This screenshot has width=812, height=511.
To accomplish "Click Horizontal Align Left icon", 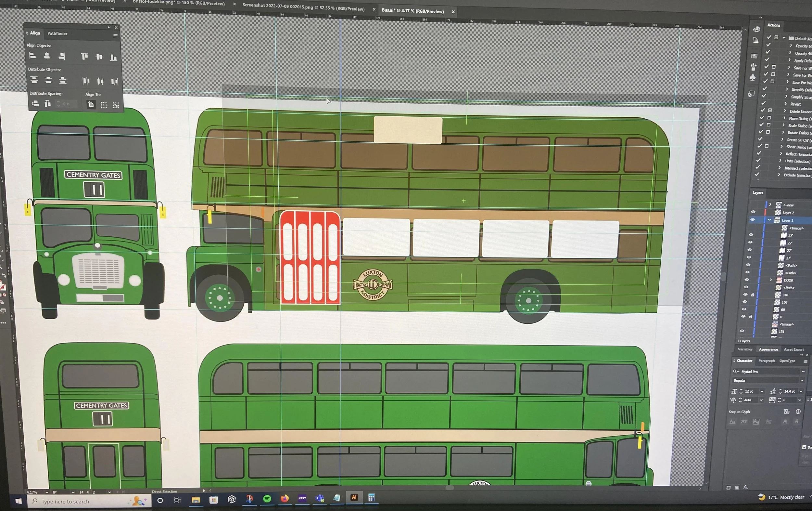I will tap(33, 56).
